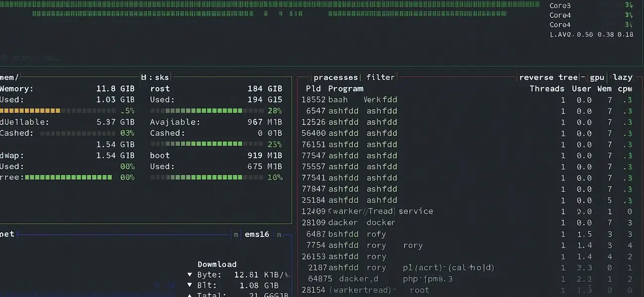Click the 'm' button right of ems16
The height and width of the screenshot is (297, 644).
[x=279, y=234]
